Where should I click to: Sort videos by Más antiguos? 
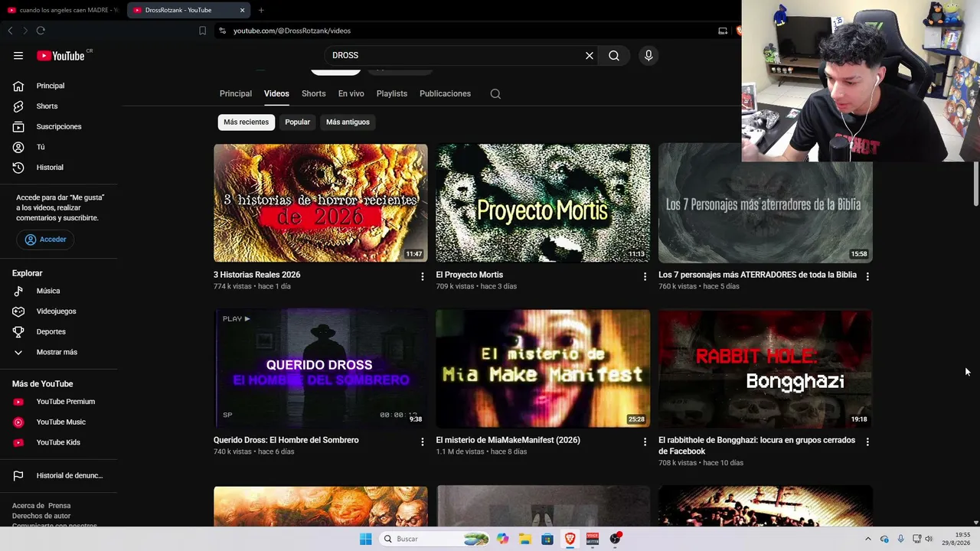click(348, 122)
